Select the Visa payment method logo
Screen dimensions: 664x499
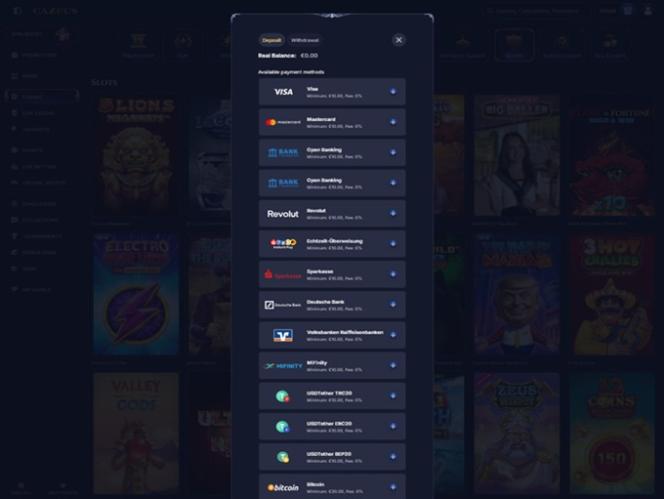283,92
